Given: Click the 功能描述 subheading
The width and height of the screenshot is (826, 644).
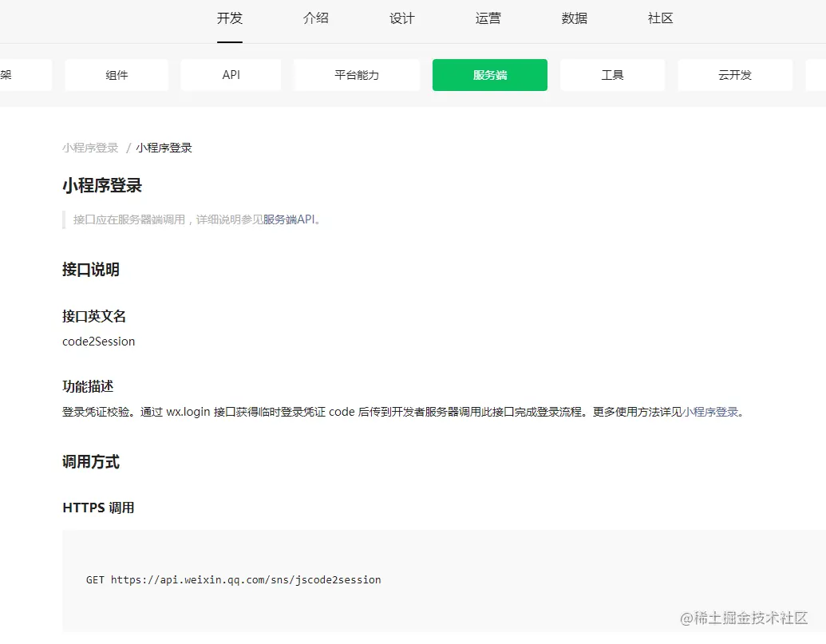Looking at the screenshot, I should [88, 386].
